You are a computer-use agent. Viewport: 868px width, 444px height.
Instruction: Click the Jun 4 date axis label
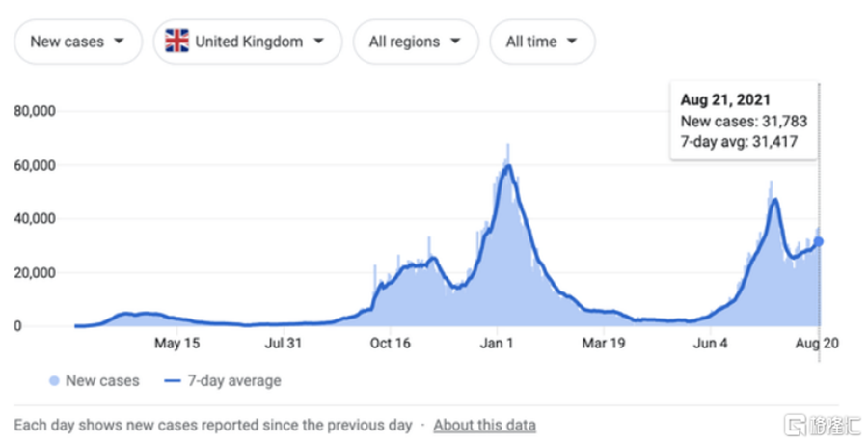[710, 343]
